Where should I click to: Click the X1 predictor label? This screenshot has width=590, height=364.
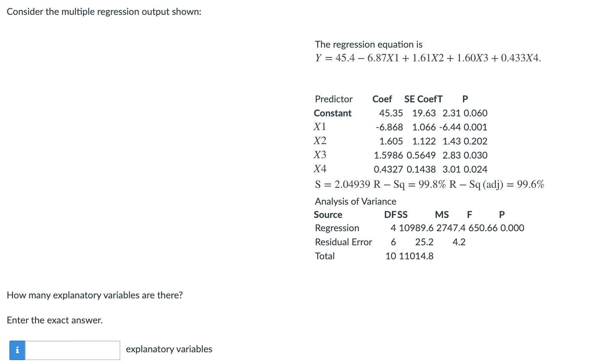coord(320,126)
